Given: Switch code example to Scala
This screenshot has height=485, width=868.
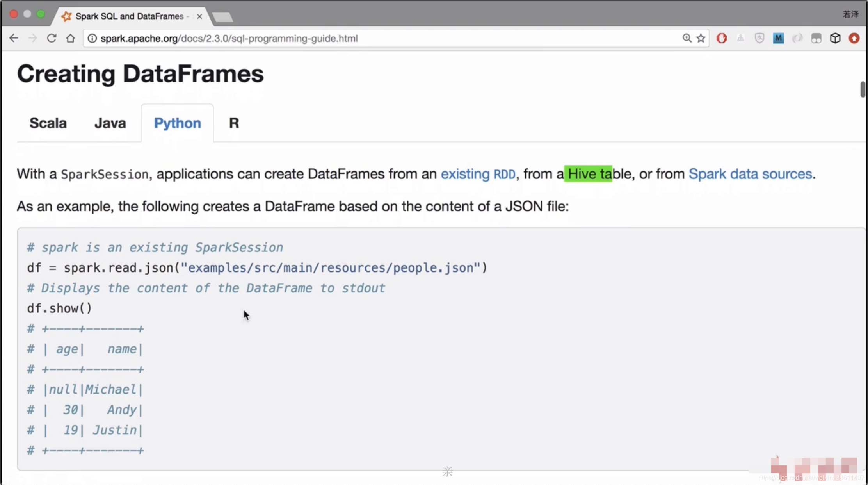Looking at the screenshot, I should click(x=48, y=123).
